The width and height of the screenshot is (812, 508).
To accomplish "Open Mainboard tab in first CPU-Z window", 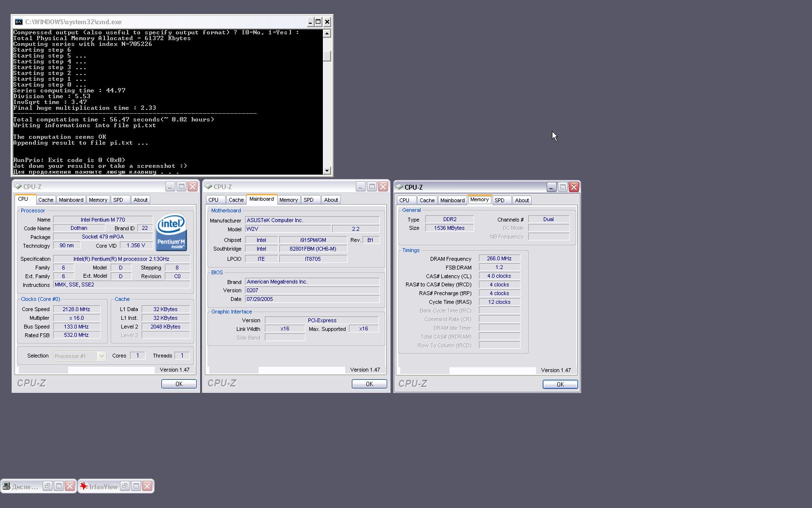I will (71, 200).
